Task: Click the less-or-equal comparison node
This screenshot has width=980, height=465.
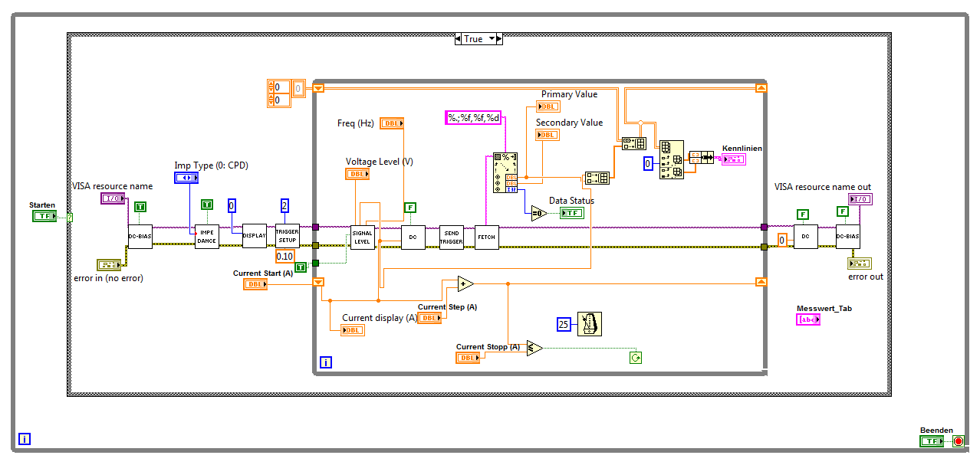Action: point(535,348)
